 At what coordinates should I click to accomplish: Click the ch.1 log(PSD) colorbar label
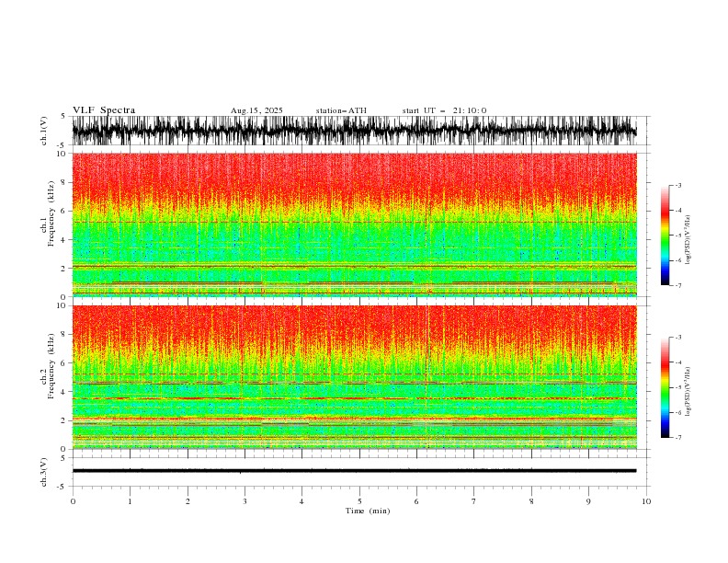click(x=688, y=240)
